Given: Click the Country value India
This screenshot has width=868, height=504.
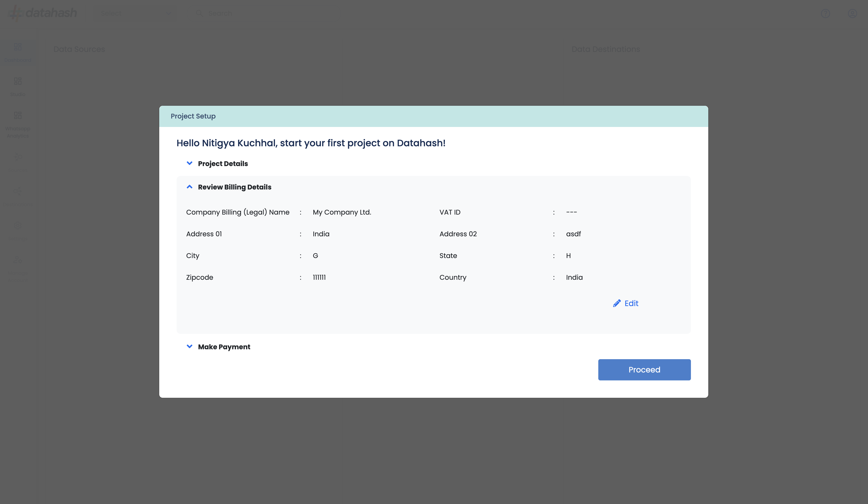Looking at the screenshot, I should (x=574, y=278).
